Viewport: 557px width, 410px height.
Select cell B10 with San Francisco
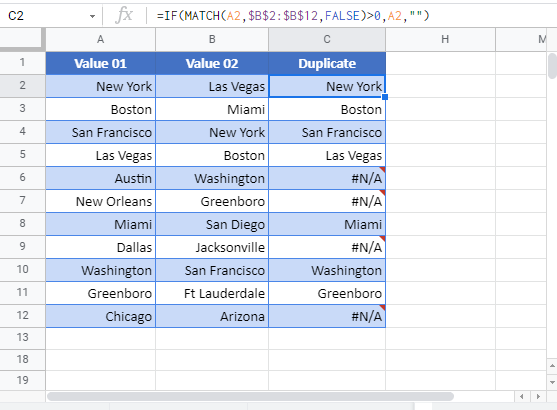212,270
